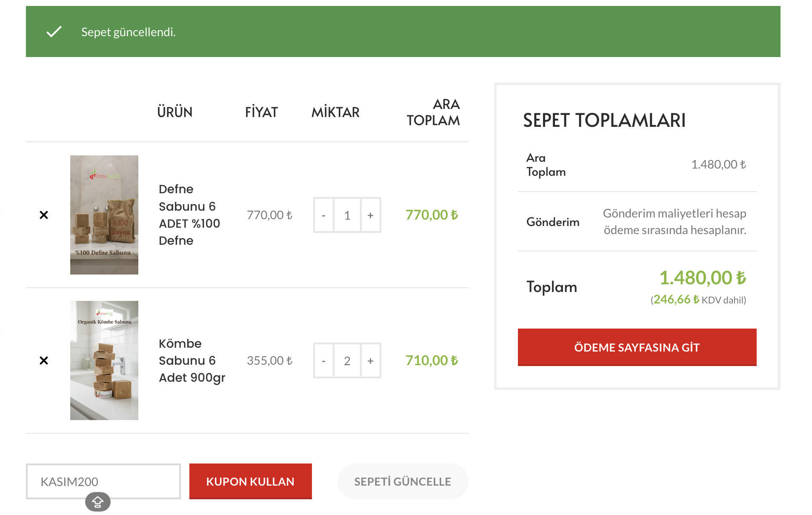The height and width of the screenshot is (515, 812).
Task: Click the 1.480,00 ₺ total amount
Action: coord(702,278)
